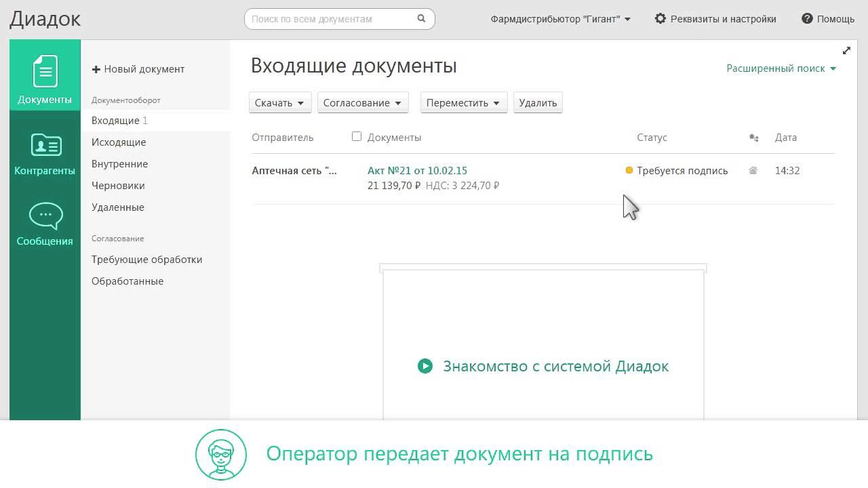
Task: Click the Отправитель column header
Action: (x=283, y=138)
